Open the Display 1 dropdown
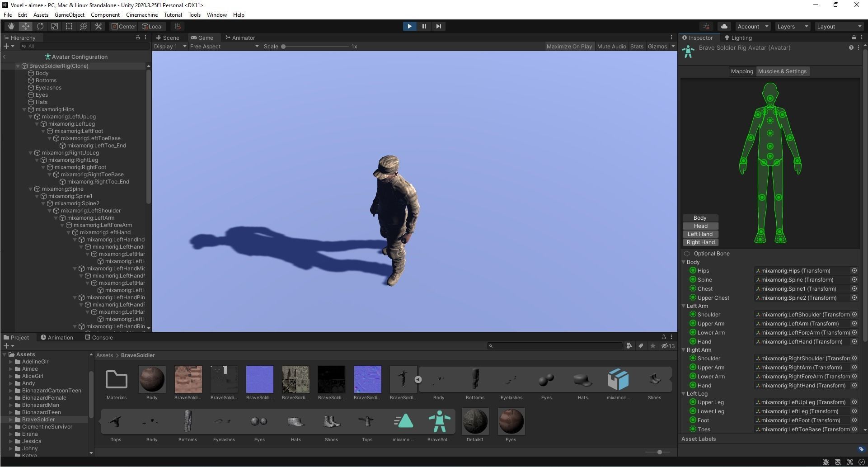 tap(169, 46)
